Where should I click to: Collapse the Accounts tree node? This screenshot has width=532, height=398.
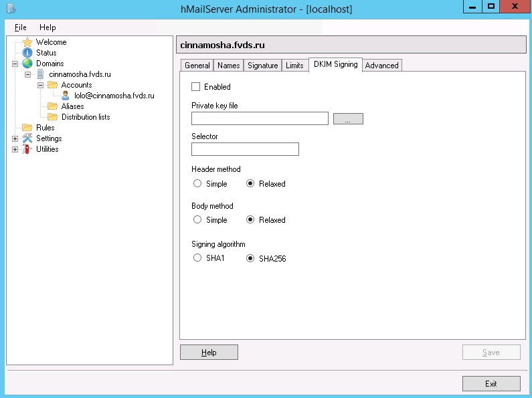pyautogui.click(x=40, y=85)
